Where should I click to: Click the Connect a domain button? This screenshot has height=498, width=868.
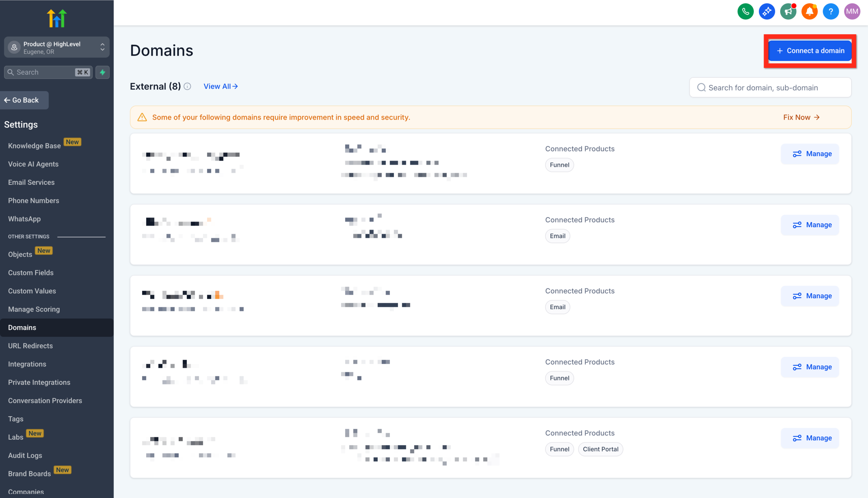click(810, 50)
